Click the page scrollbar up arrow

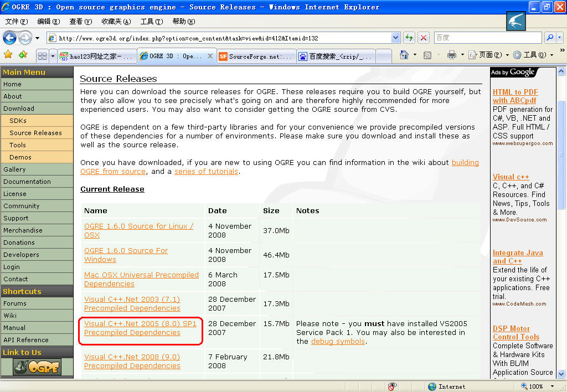(561, 71)
